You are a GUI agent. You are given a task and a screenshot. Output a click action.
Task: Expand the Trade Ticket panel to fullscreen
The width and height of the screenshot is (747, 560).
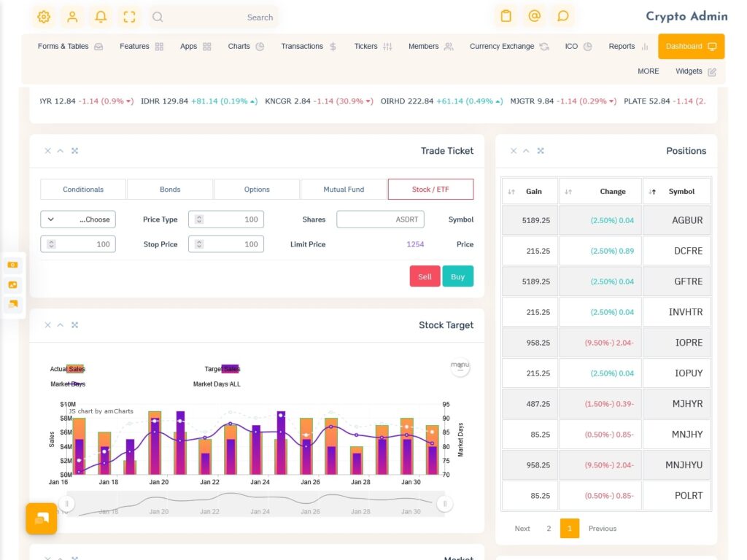75,151
